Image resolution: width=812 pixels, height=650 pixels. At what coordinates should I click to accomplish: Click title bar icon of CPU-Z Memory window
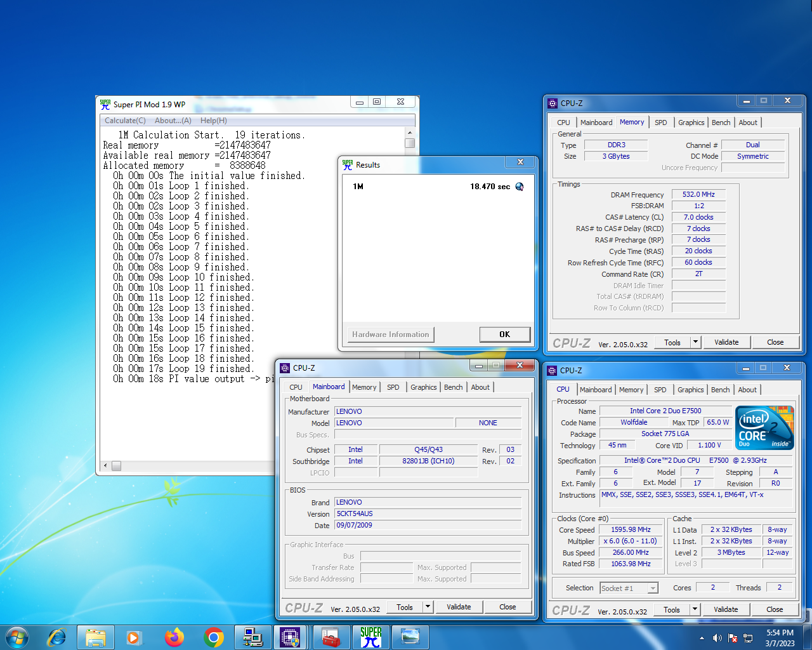click(x=553, y=103)
